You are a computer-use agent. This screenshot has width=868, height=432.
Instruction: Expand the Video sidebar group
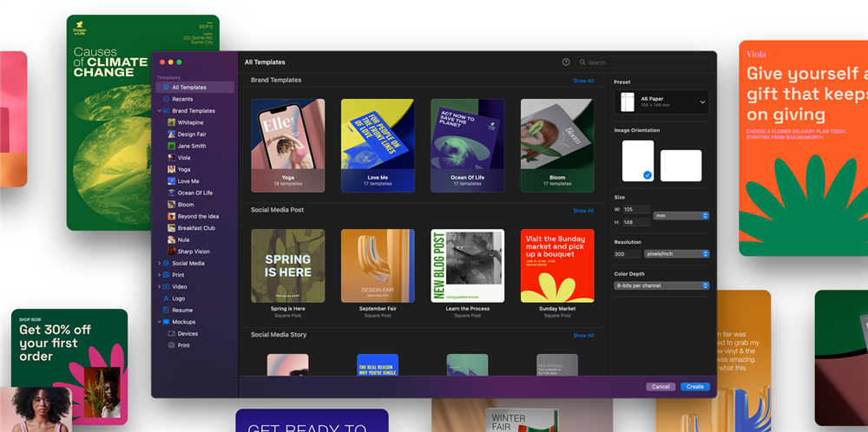point(160,286)
